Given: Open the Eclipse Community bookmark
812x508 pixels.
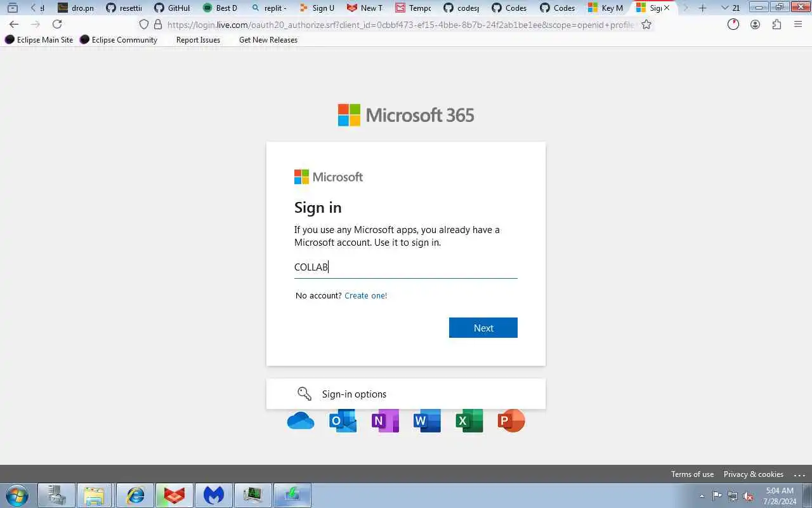Looking at the screenshot, I should click(119, 39).
